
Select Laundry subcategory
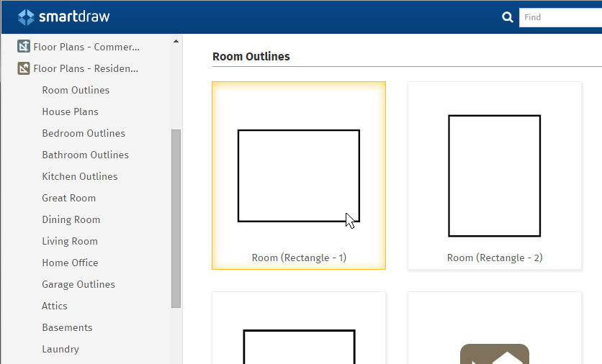[60, 349]
